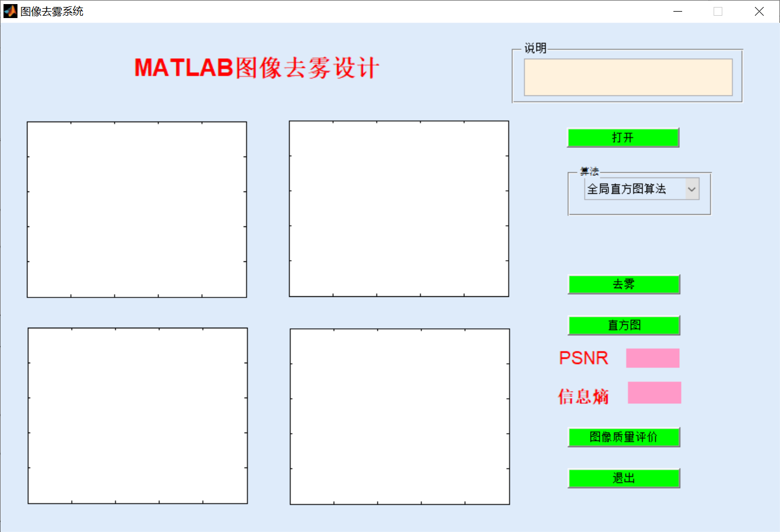The width and height of the screenshot is (780, 532).
Task: Click the empty axes left of the 信息熵 label
Action: (400, 417)
